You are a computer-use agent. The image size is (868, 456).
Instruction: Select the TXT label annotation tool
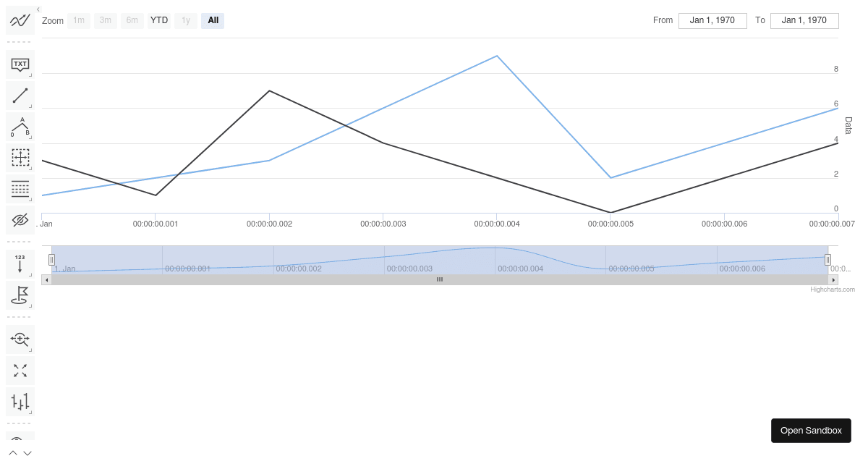click(20, 64)
